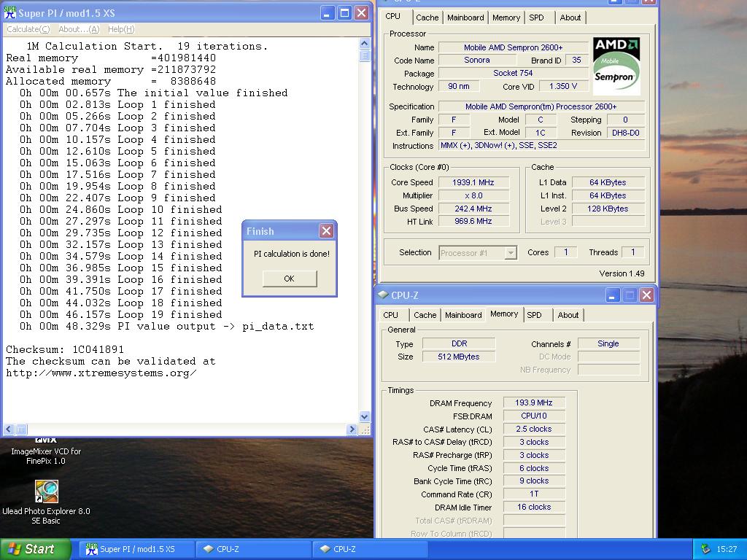
Task: Click the FSB:DRAM value CPU/10
Action: coord(533,416)
